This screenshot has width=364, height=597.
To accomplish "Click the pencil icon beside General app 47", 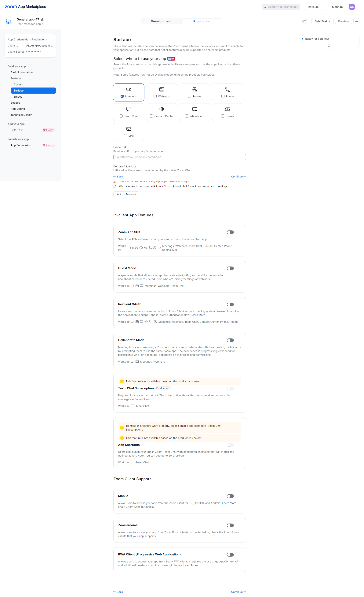I will coord(42,19).
